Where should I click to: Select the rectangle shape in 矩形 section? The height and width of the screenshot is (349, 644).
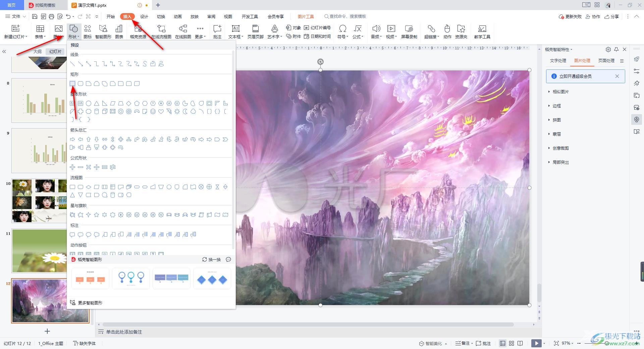[72, 84]
